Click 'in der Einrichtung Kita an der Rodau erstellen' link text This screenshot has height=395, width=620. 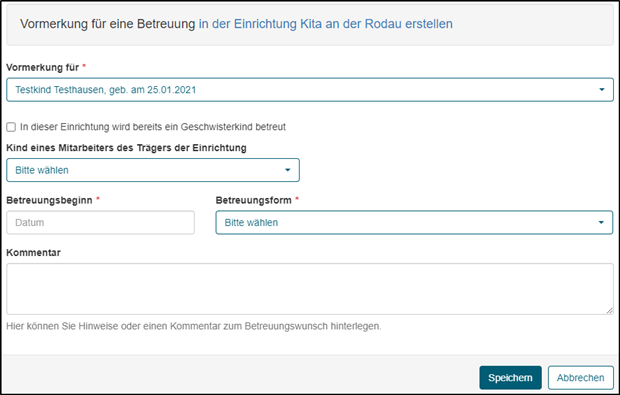tap(325, 24)
